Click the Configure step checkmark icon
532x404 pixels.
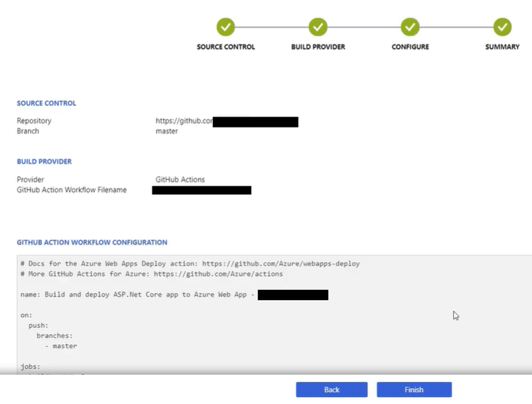[x=410, y=27]
